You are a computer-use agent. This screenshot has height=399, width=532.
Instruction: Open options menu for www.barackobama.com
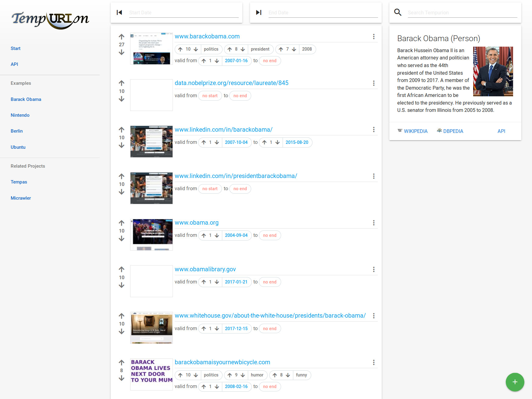pos(374,37)
